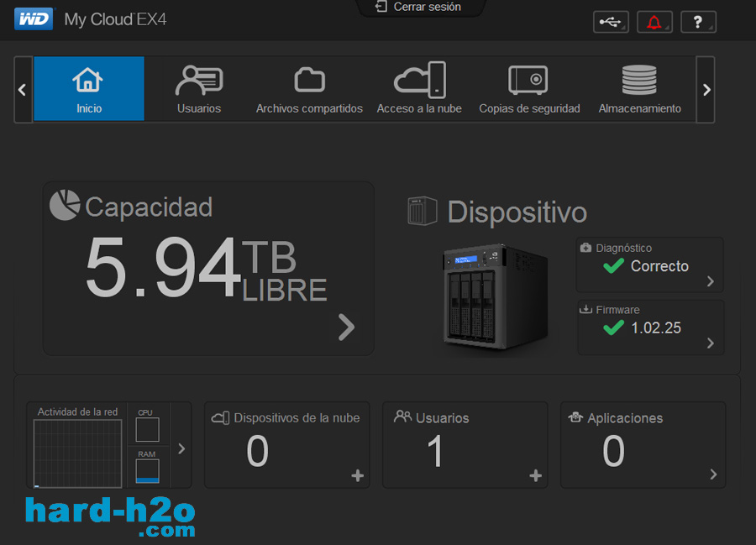Open the red alerts bell icon
The height and width of the screenshot is (545, 756).
654,22
